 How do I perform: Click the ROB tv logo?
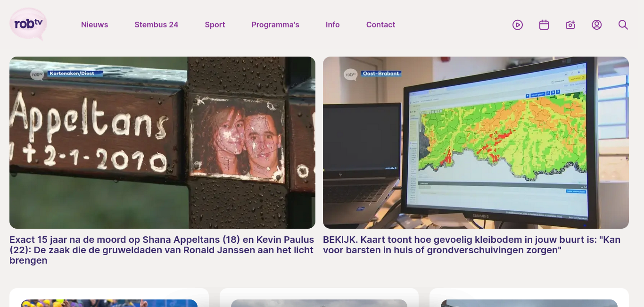[28, 24]
